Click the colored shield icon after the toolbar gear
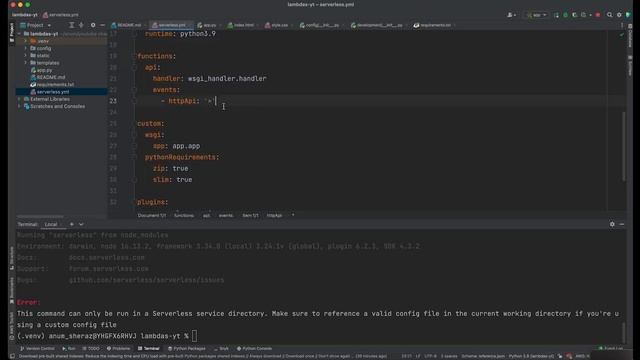 [x=628, y=15]
